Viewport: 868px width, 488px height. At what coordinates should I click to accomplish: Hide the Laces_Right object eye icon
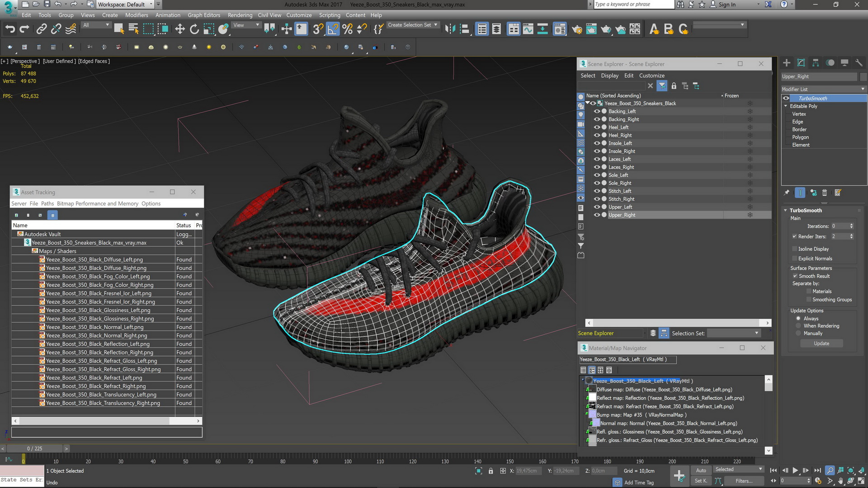pyautogui.click(x=597, y=167)
